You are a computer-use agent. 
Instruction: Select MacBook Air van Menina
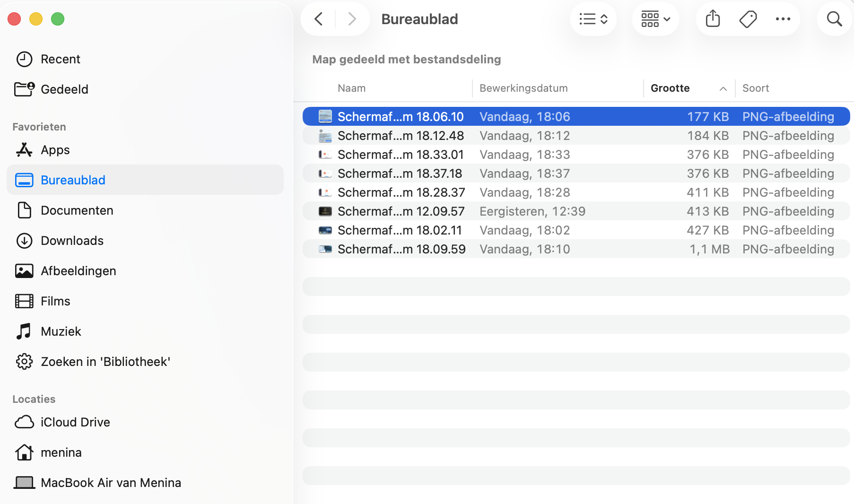111,482
